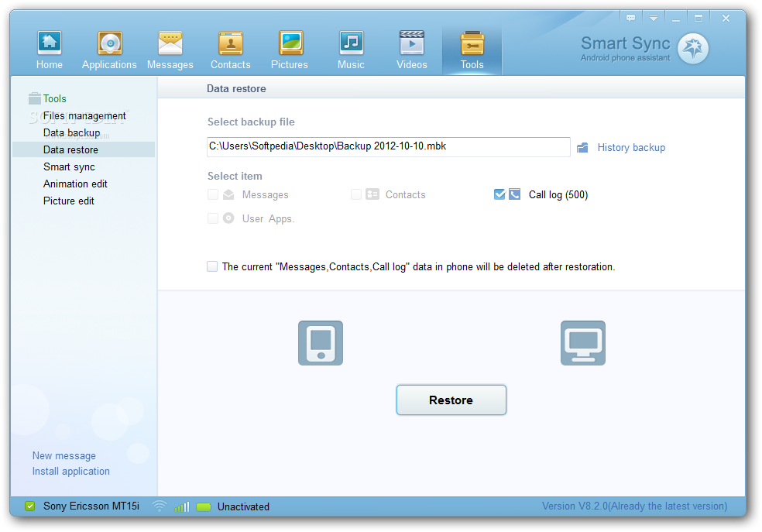The height and width of the screenshot is (532, 762).
Task: Open the History backup link
Action: tap(631, 148)
